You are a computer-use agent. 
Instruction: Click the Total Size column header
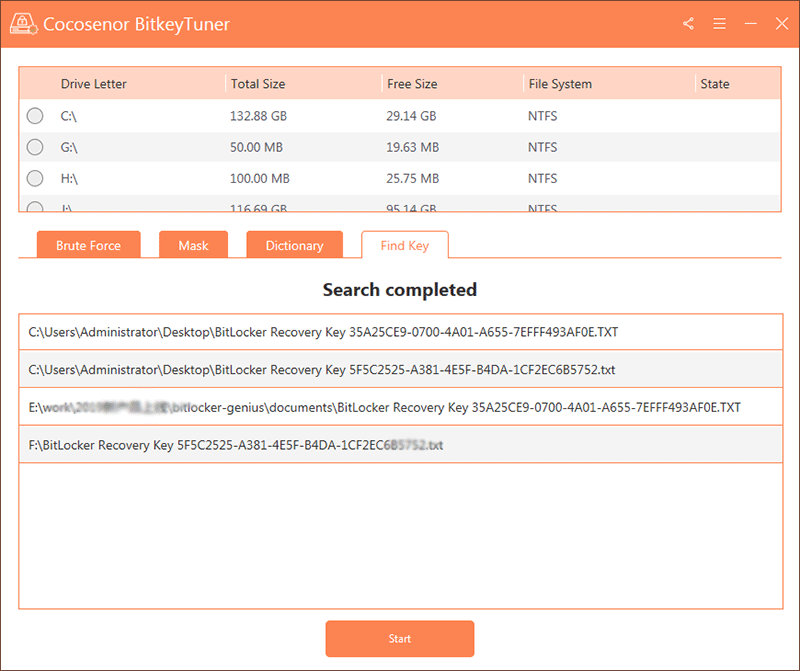coord(258,84)
